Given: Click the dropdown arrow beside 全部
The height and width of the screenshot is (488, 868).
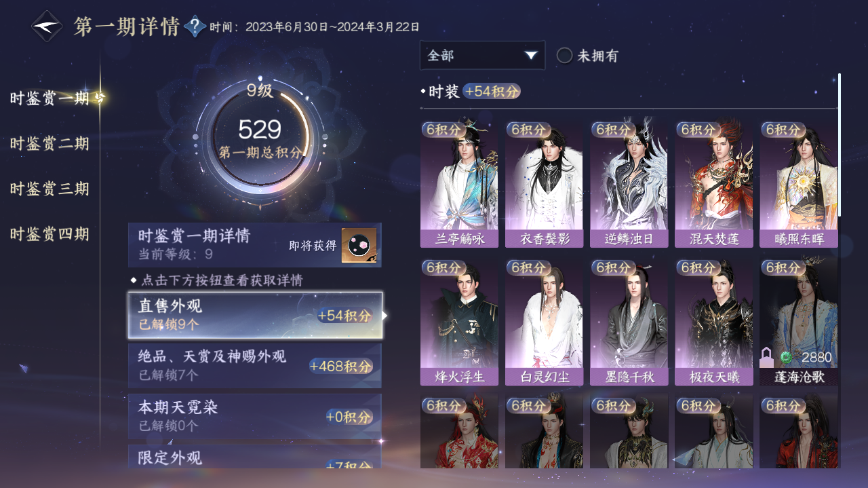Looking at the screenshot, I should point(531,56).
